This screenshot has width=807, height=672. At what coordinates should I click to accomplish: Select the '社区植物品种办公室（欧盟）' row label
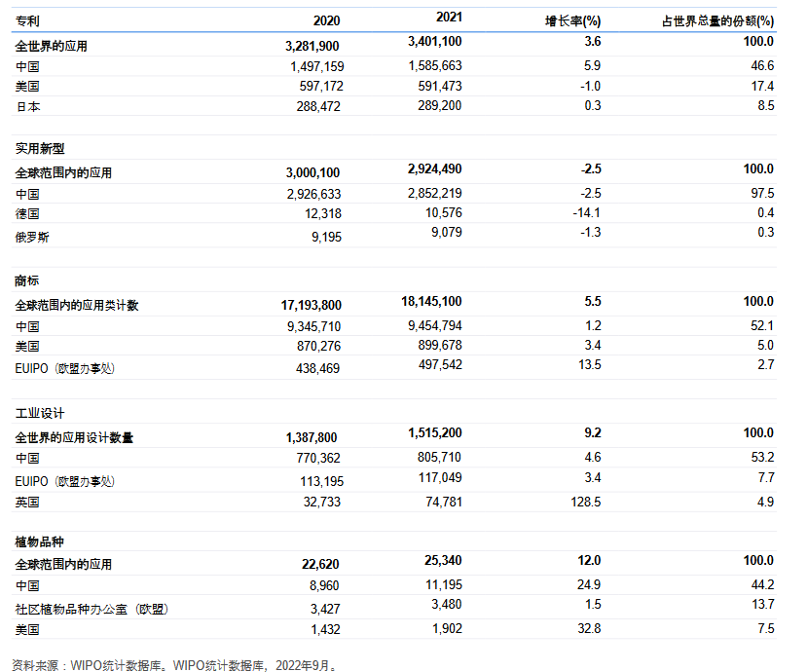click(92, 609)
